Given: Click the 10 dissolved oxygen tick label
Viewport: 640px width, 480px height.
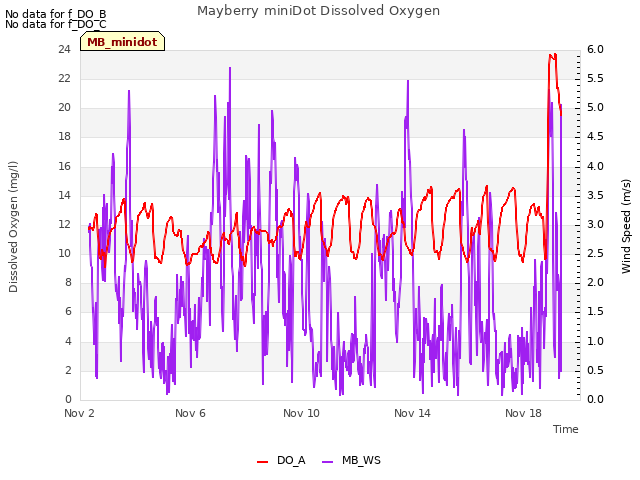Looking at the screenshot, I should pos(64,253).
